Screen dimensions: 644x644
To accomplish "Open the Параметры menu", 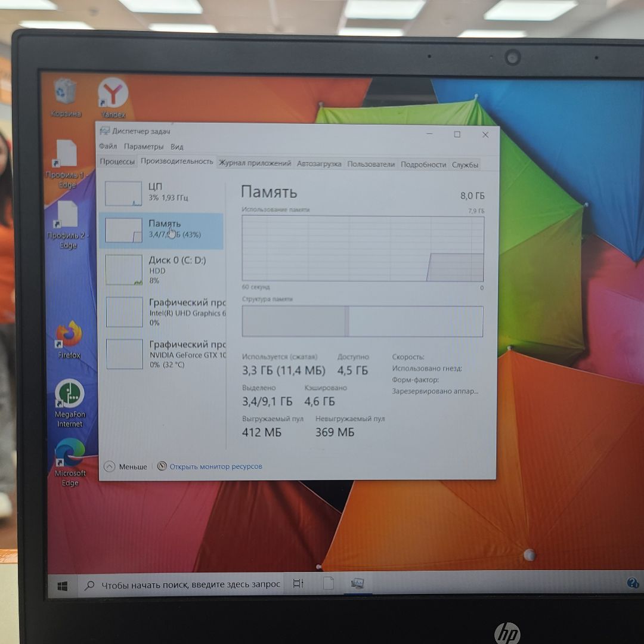I will click(144, 147).
